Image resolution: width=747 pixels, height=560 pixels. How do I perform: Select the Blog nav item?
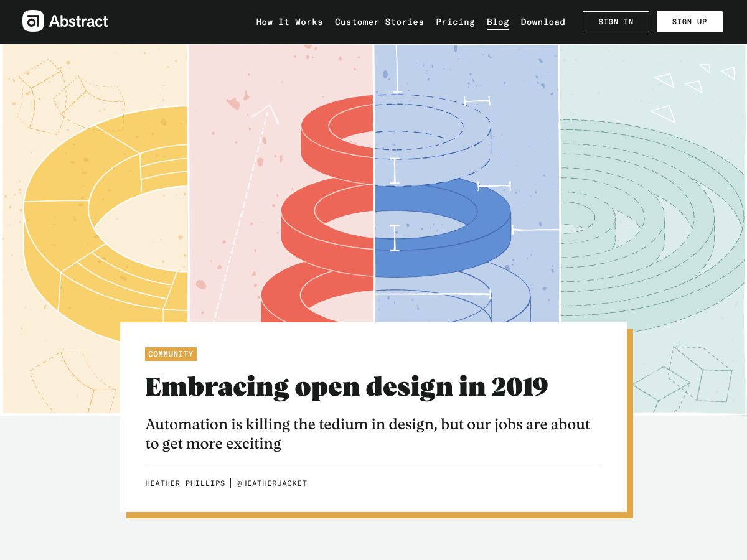tap(498, 22)
